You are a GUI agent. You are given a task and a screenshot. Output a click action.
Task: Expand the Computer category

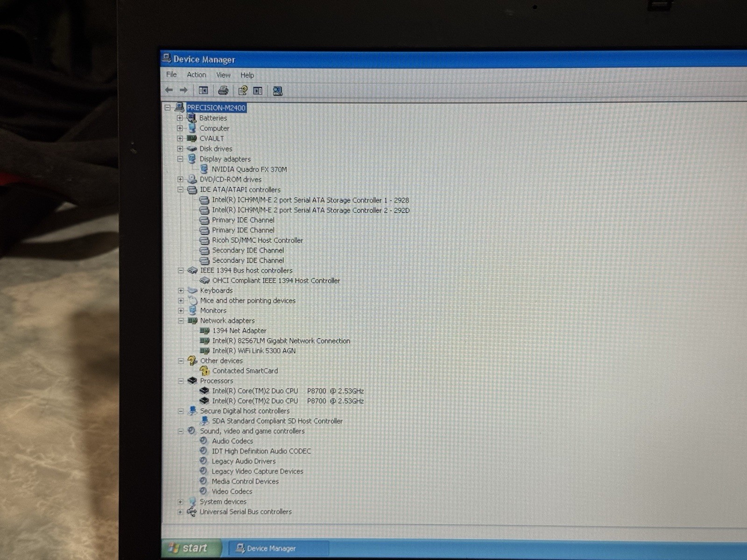tap(180, 128)
